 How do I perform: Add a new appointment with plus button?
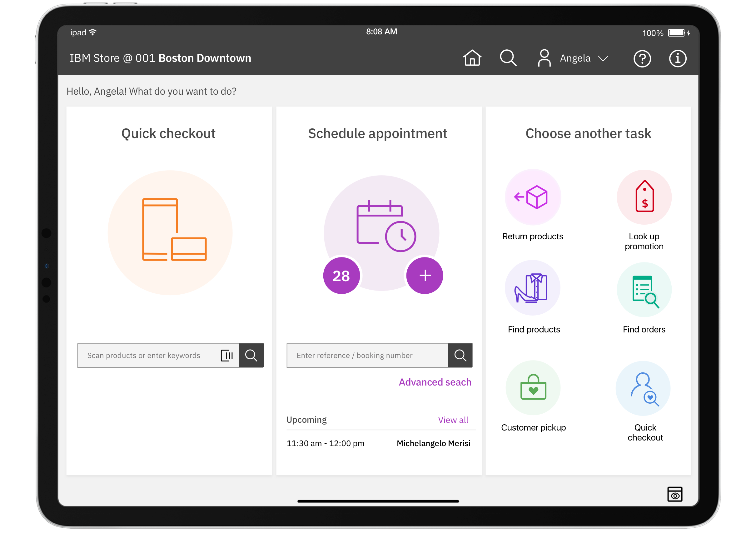(425, 276)
